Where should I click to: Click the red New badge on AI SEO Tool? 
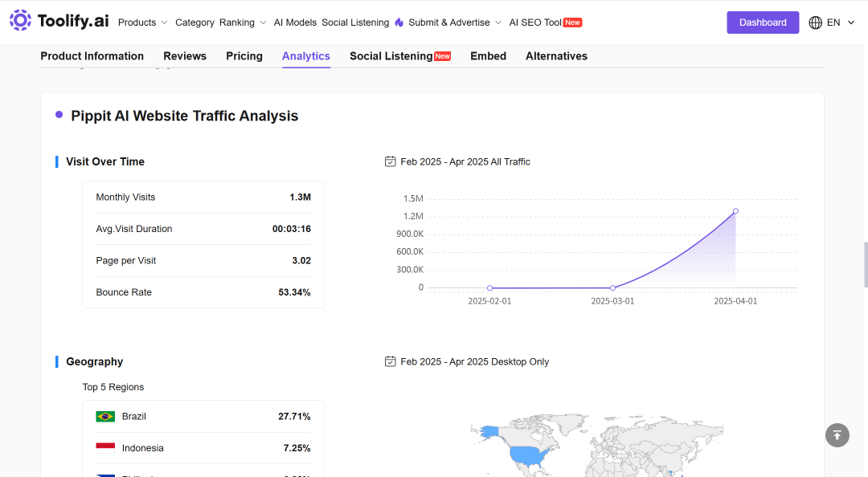tap(572, 22)
